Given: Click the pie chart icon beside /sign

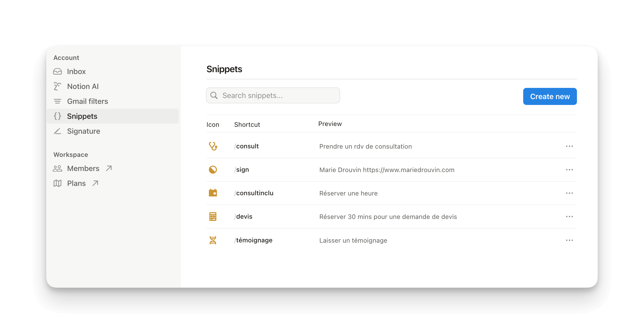Looking at the screenshot, I should pyautogui.click(x=213, y=169).
